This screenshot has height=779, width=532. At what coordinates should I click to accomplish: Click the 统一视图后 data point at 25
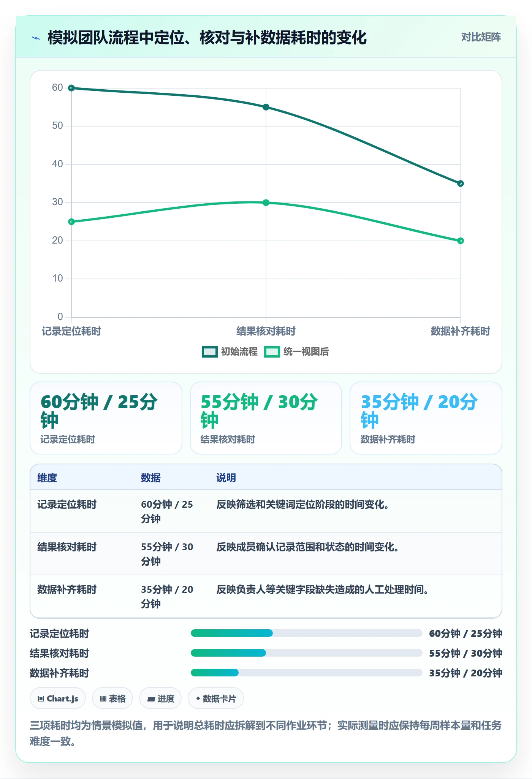coord(71,222)
